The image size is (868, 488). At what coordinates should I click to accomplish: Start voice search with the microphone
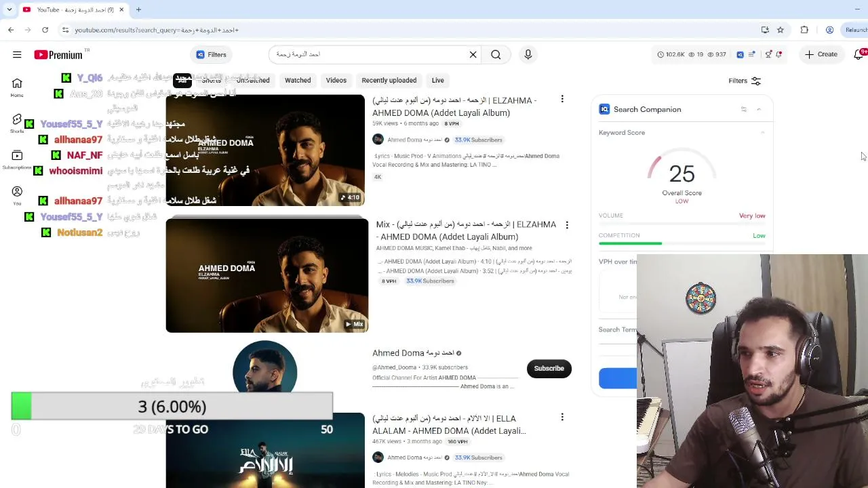click(528, 55)
